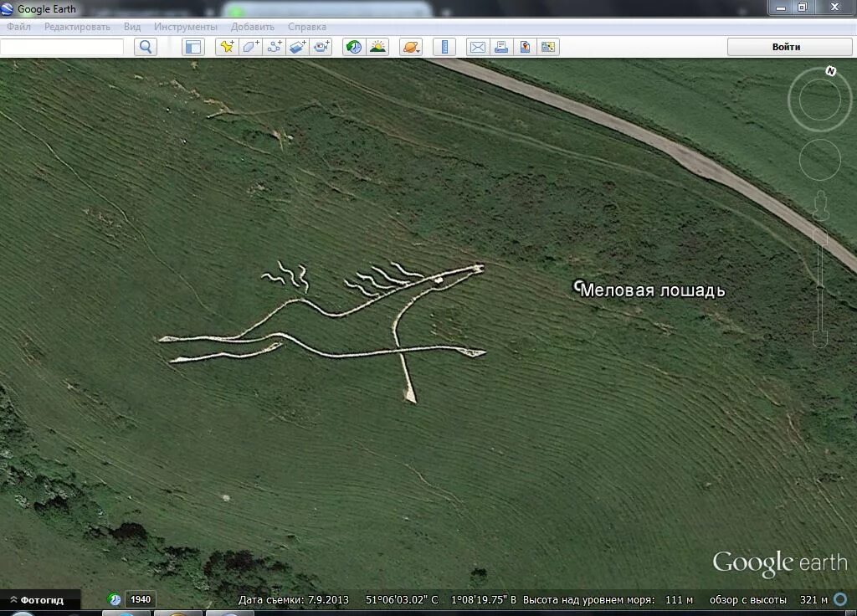This screenshot has width=857, height=616.
Task: Email the view with envelope icon
Action: tap(477, 47)
